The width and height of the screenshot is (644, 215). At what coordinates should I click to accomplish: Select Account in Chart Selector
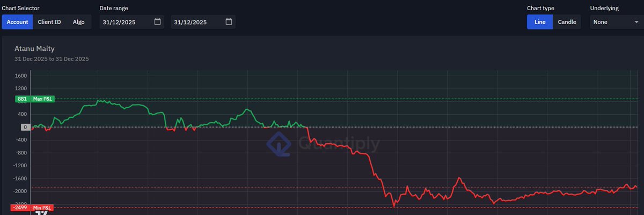tap(18, 22)
